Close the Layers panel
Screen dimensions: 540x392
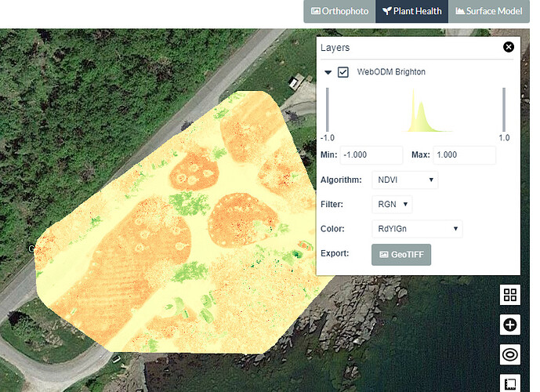pos(509,48)
